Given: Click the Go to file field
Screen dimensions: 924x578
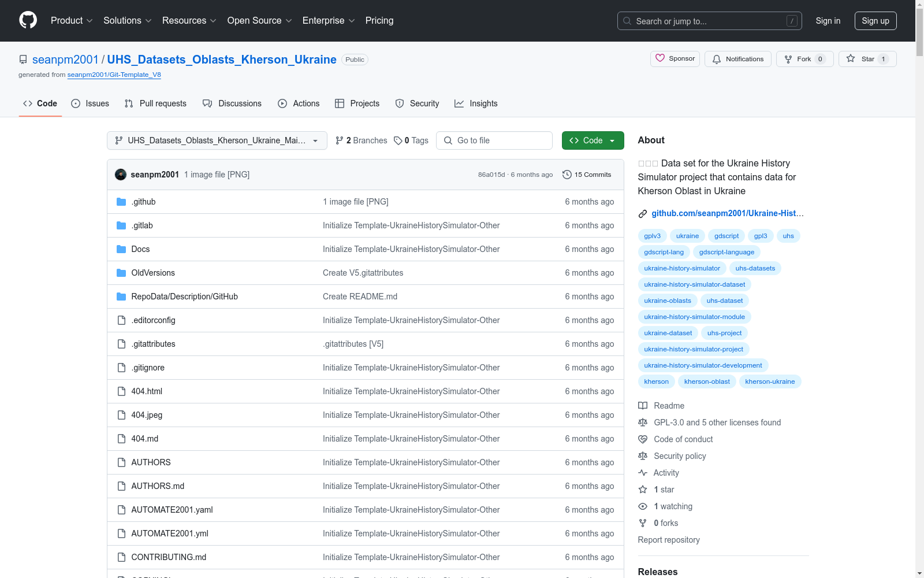Looking at the screenshot, I should click(494, 140).
